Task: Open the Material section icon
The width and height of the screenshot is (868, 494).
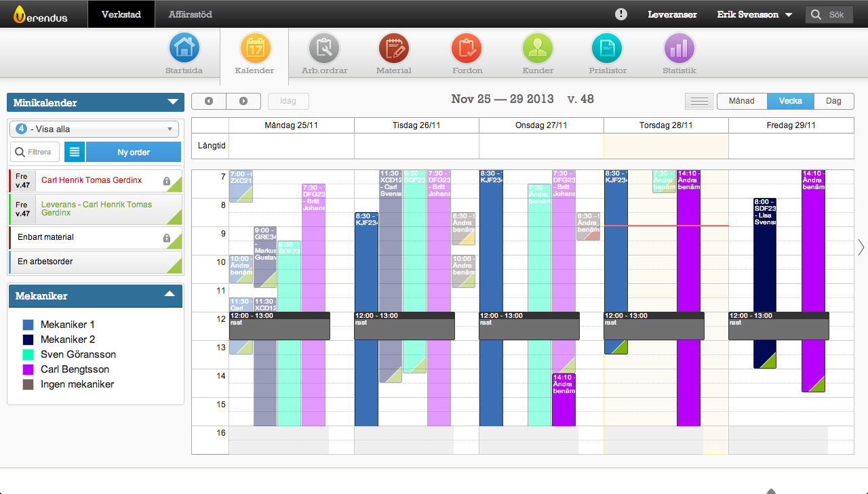Action: point(394,49)
